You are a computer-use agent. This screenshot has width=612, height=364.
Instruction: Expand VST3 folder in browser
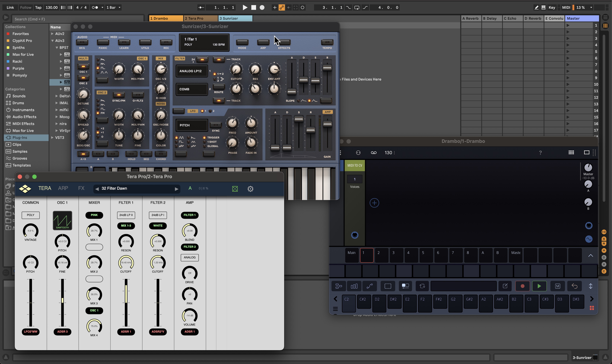click(52, 138)
